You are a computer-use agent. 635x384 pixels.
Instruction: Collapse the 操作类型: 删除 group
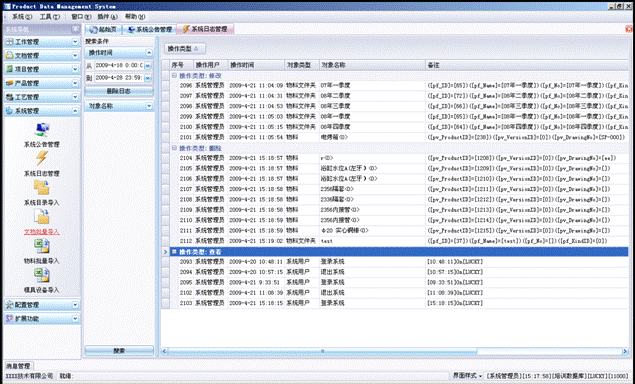(x=174, y=148)
